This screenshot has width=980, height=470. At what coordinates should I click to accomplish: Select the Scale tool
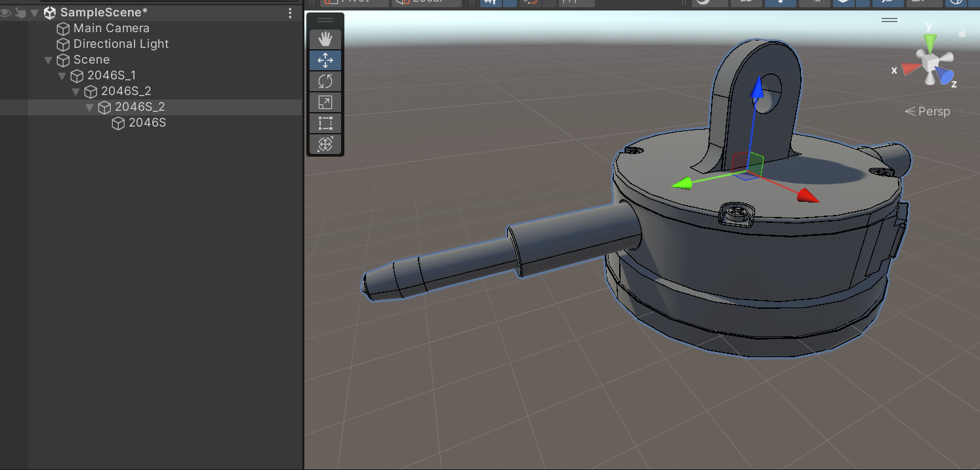(x=325, y=102)
